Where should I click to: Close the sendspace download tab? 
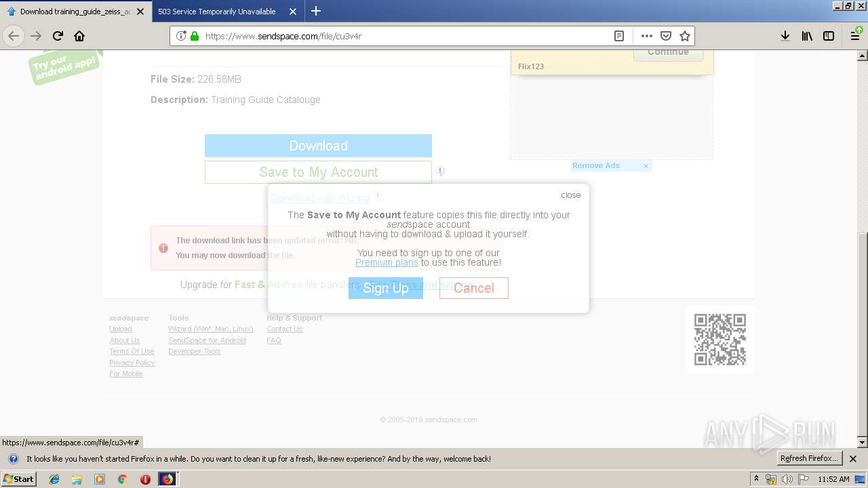[140, 12]
